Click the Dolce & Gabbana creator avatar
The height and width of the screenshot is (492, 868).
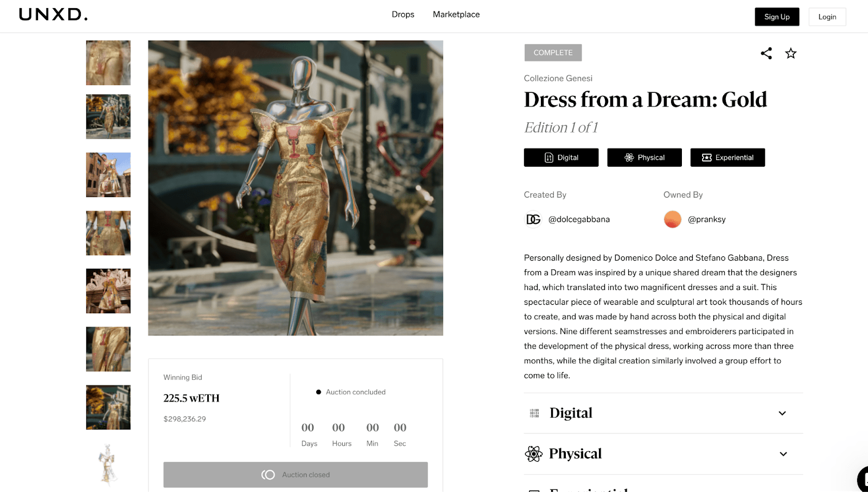click(x=533, y=219)
